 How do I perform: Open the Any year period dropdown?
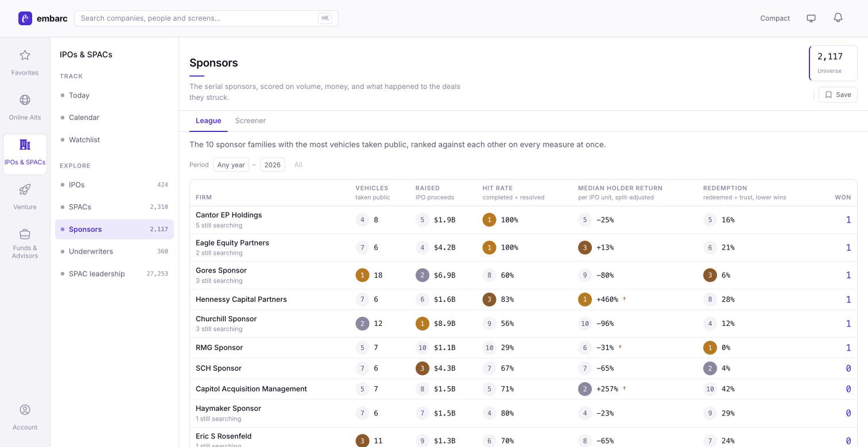pos(231,165)
